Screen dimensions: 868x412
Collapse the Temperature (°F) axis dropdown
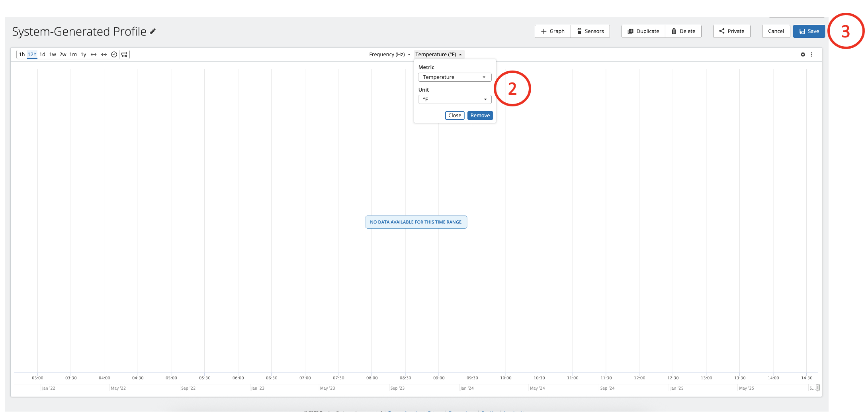[x=439, y=55]
